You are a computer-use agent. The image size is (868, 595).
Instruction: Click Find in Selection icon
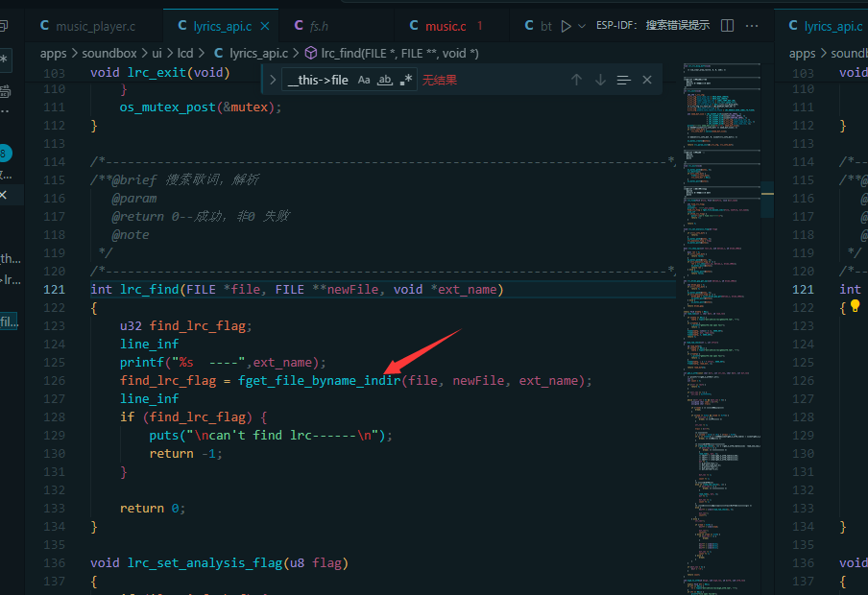click(x=624, y=81)
